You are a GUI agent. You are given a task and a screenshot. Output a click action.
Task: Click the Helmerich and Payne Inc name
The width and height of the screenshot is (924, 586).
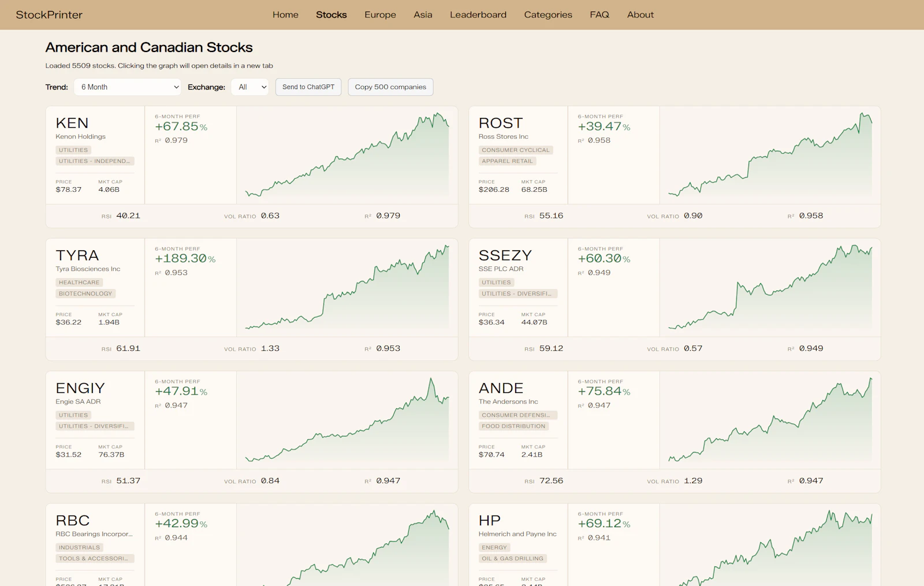(x=517, y=534)
